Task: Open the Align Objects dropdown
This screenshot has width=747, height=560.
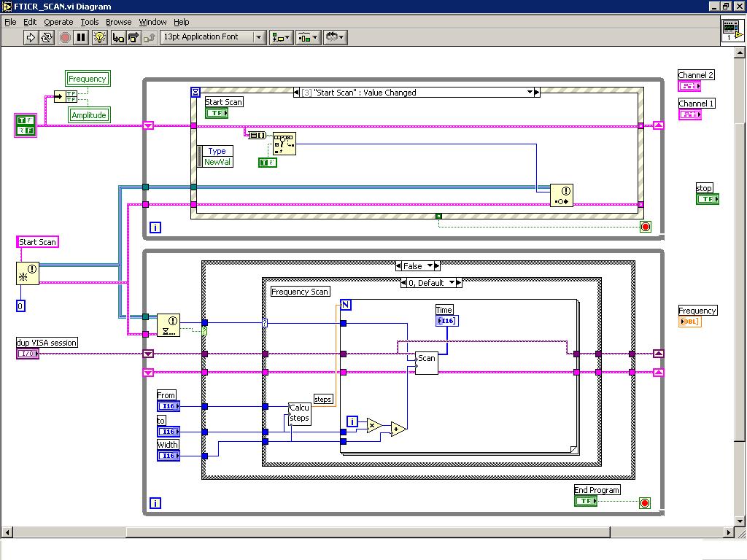Action: 281,37
